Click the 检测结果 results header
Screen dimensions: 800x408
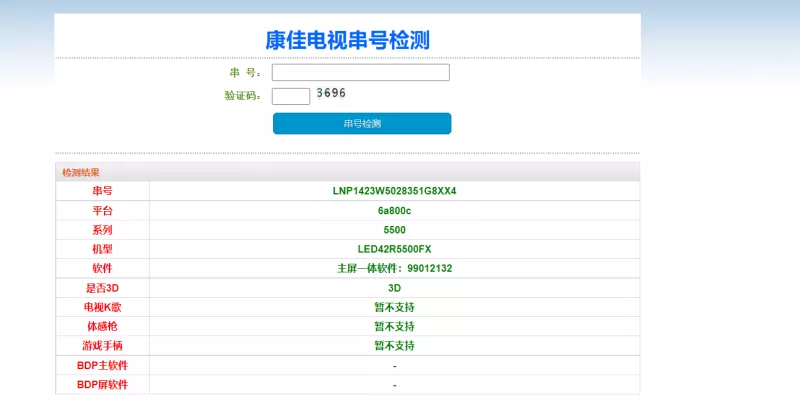(81, 172)
